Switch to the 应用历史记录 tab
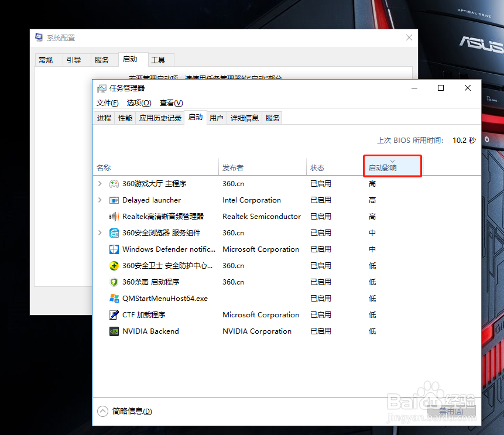 point(160,118)
